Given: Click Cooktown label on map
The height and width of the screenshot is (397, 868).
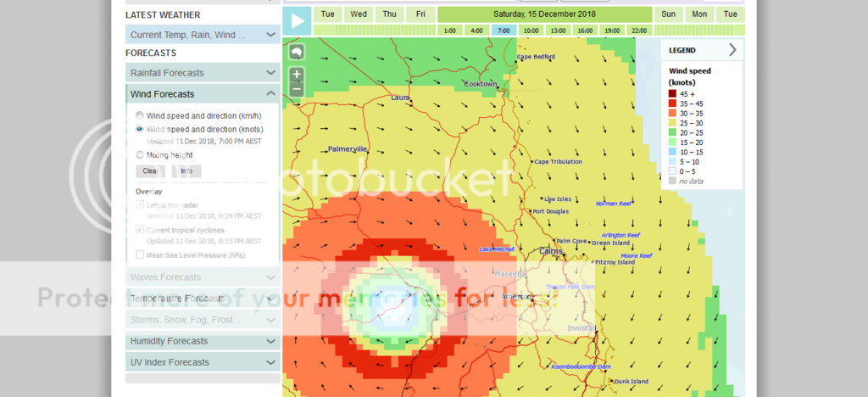Looking at the screenshot, I should (481, 84).
